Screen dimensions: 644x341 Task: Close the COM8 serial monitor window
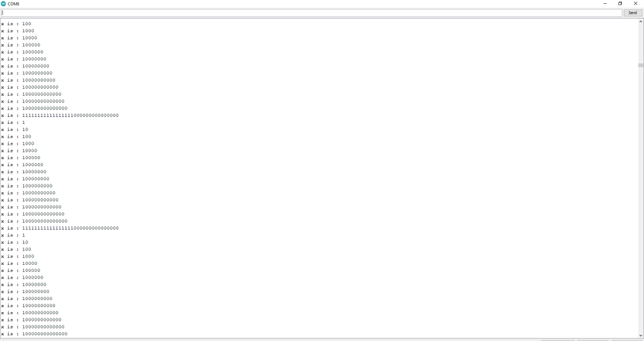(636, 4)
